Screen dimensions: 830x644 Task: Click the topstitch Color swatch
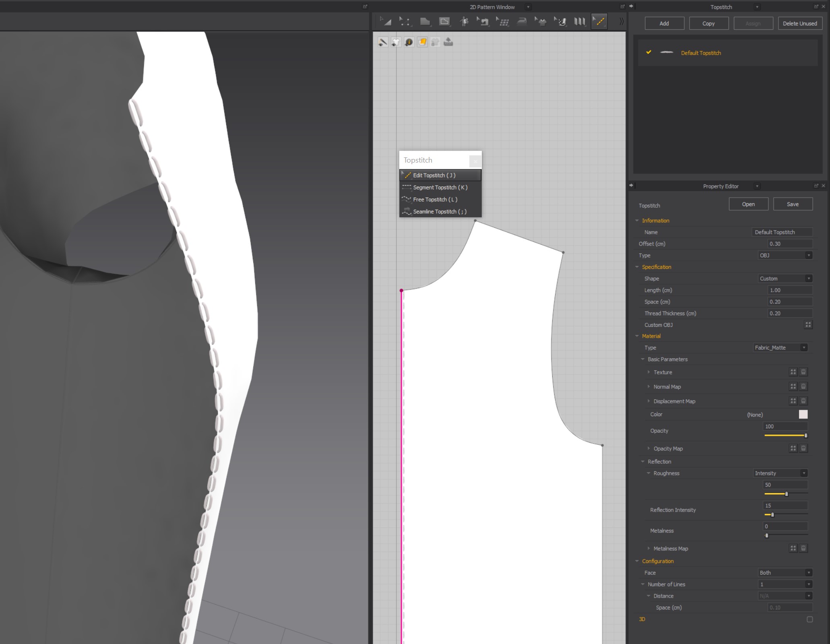803,415
